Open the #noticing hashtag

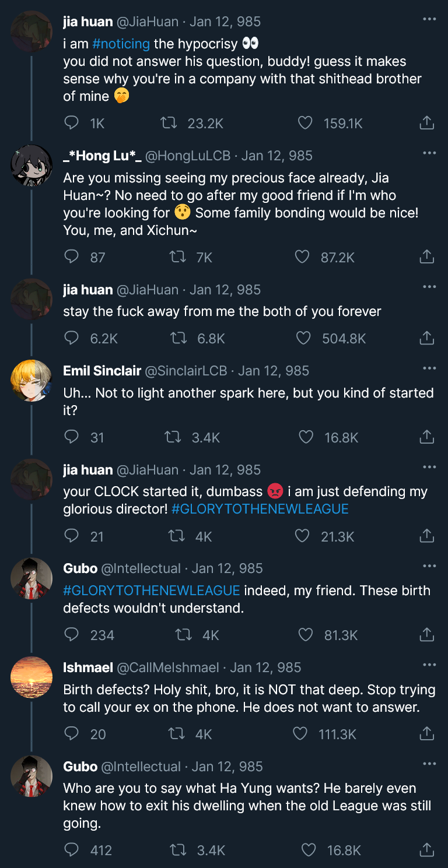121,44
